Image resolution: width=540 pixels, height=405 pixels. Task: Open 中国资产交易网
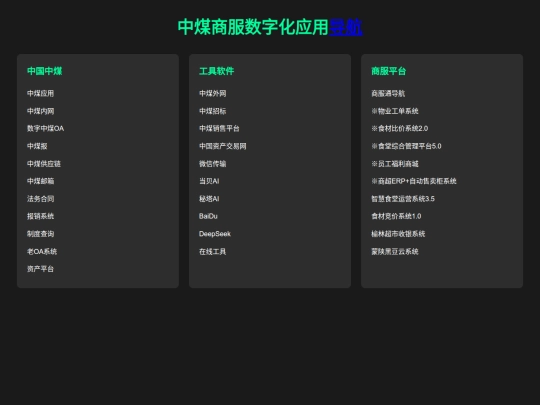coord(222,146)
